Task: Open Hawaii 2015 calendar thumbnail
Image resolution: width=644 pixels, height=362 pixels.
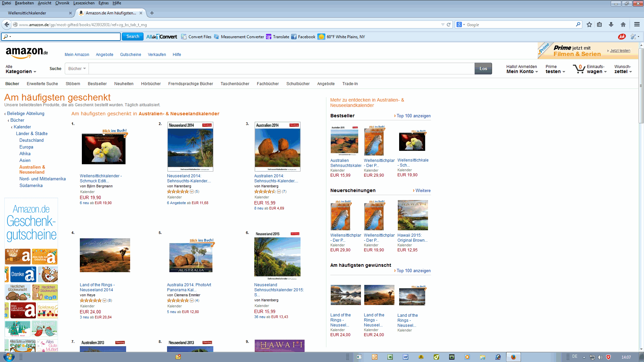Action: click(x=413, y=215)
